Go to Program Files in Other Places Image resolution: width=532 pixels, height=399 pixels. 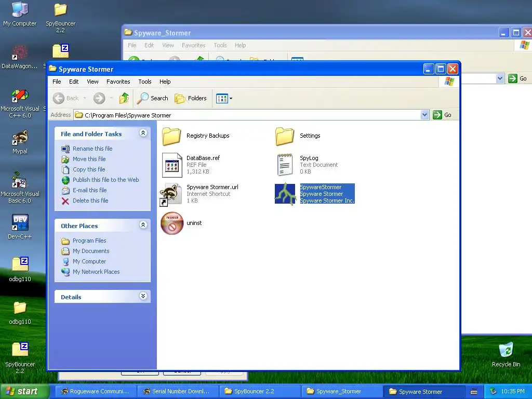(x=89, y=241)
